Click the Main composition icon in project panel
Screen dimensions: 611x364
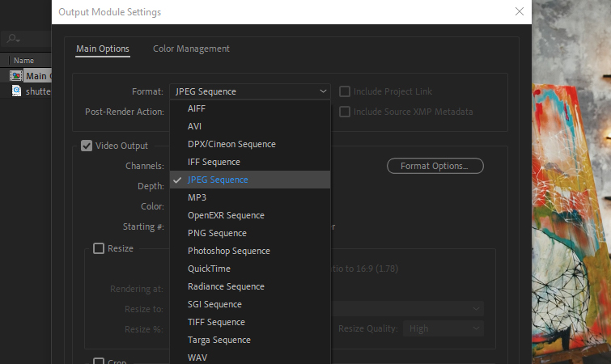pos(16,76)
